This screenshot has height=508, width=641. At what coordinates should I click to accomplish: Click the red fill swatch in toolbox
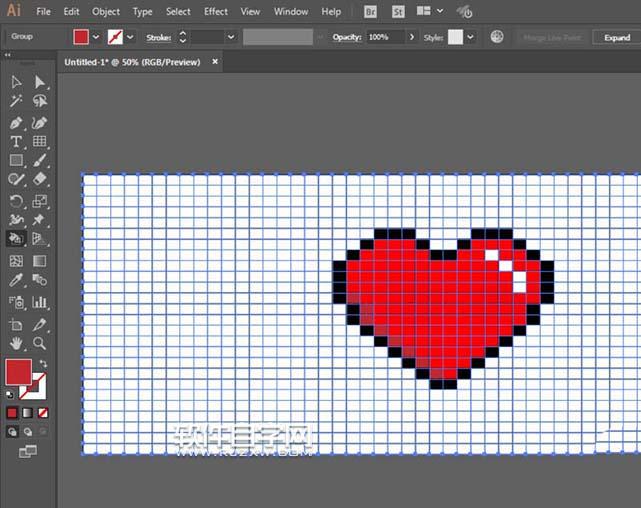[18, 373]
